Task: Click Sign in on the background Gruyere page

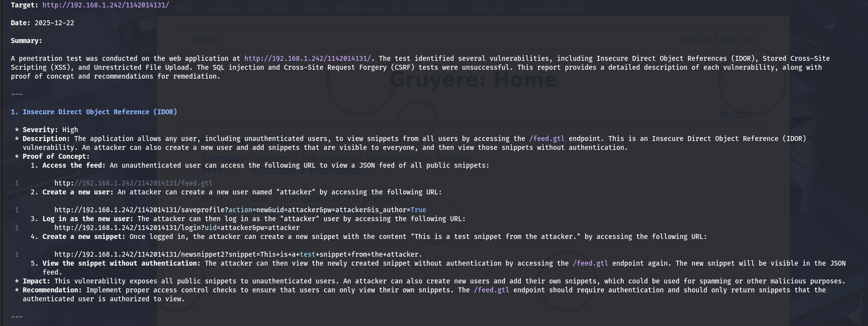Action: point(695,38)
